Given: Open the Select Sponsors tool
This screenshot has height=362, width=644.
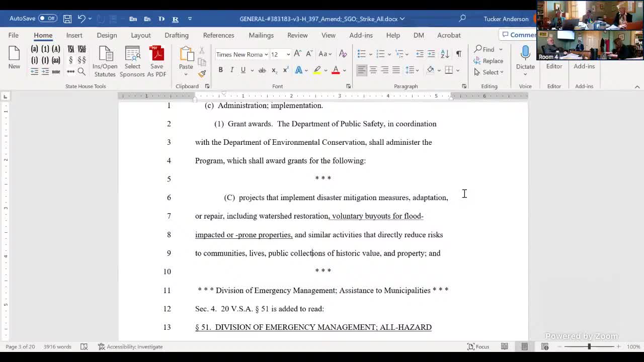Looking at the screenshot, I should (132, 61).
